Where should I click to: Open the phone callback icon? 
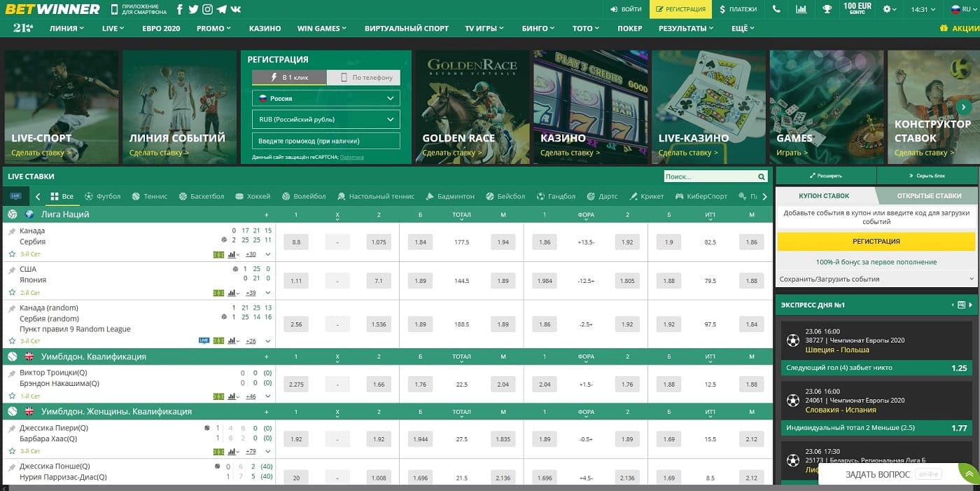[x=776, y=9]
